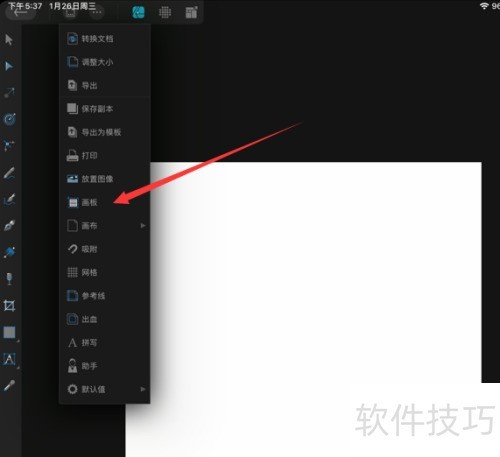The height and width of the screenshot is (457, 500).
Task: Switch to the teal Designer persona
Action: 138,13
